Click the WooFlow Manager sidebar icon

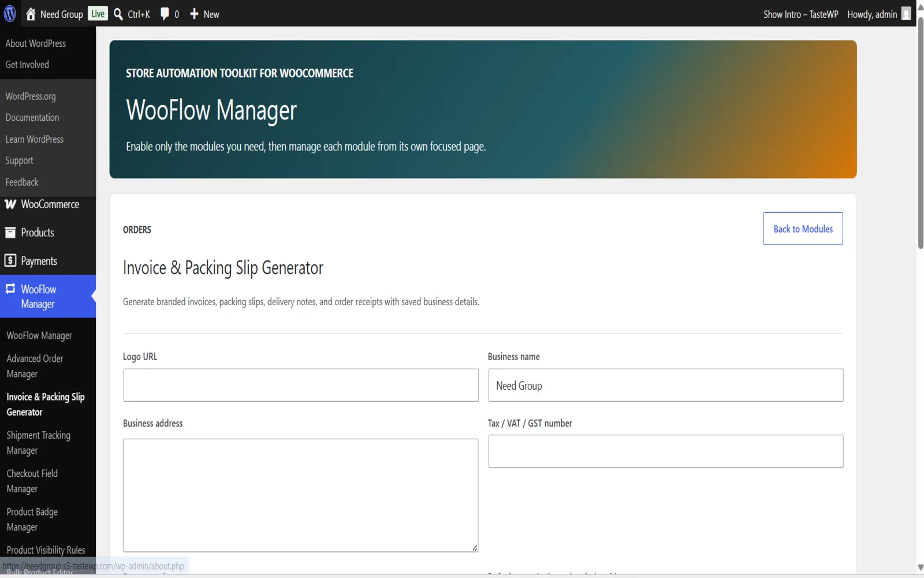pyautogui.click(x=10, y=288)
